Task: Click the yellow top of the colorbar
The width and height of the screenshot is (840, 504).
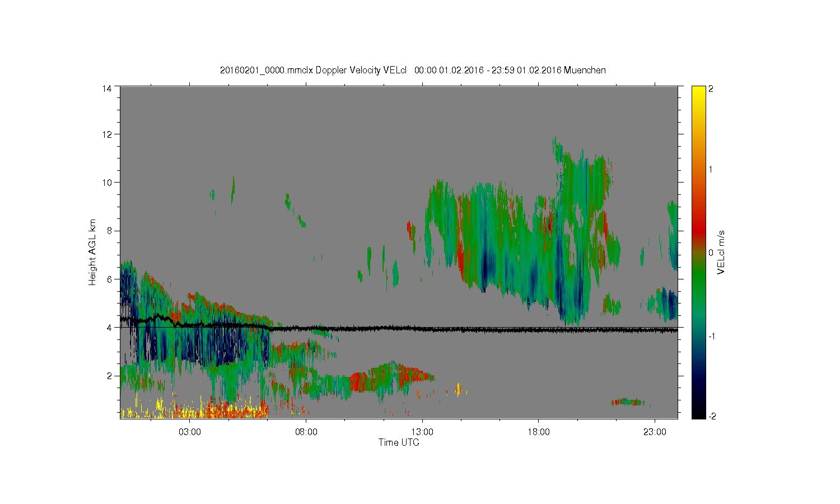Action: [698, 95]
